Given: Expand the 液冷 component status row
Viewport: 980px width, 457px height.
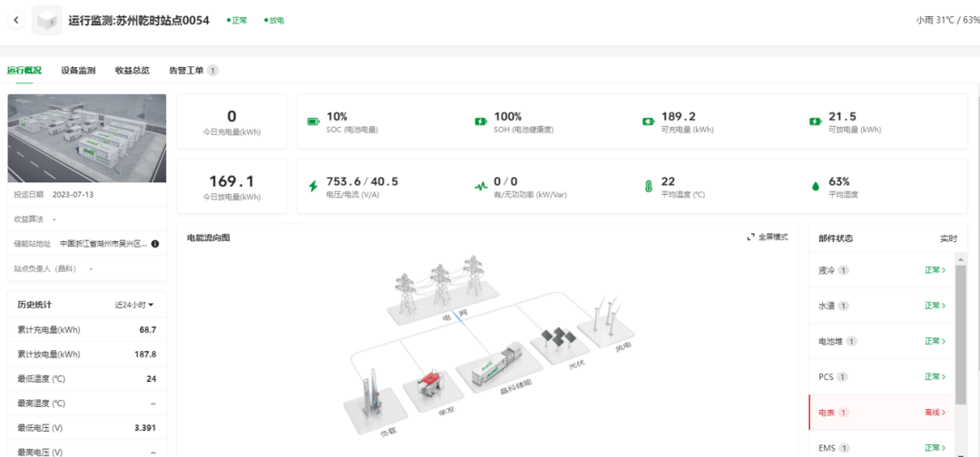Looking at the screenshot, I should (880, 270).
